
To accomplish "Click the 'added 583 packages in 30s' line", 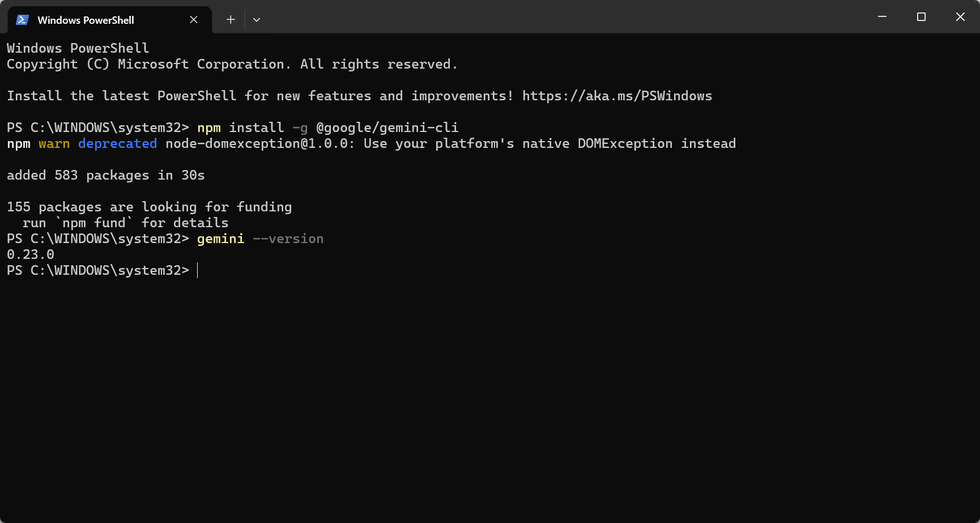I will coord(105,175).
